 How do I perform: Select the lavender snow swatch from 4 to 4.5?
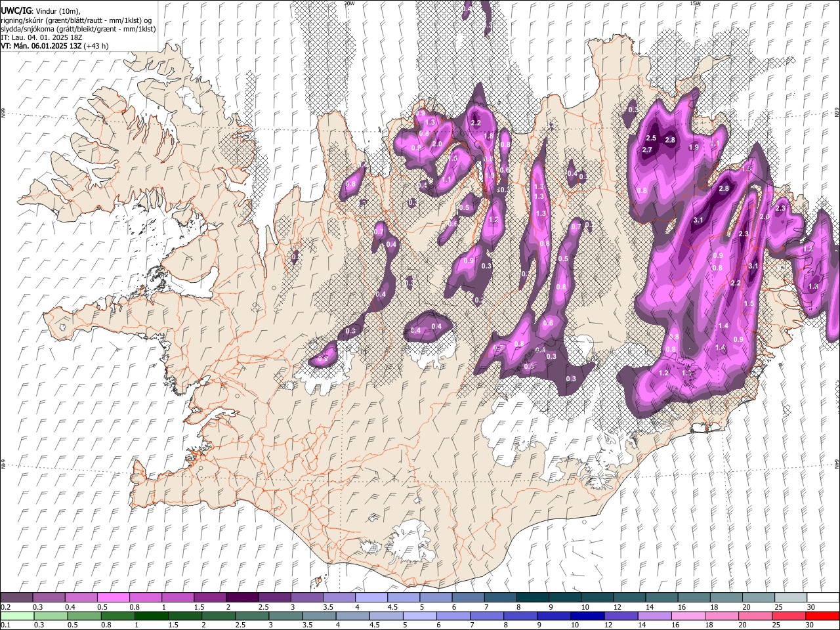pyautogui.click(x=371, y=598)
